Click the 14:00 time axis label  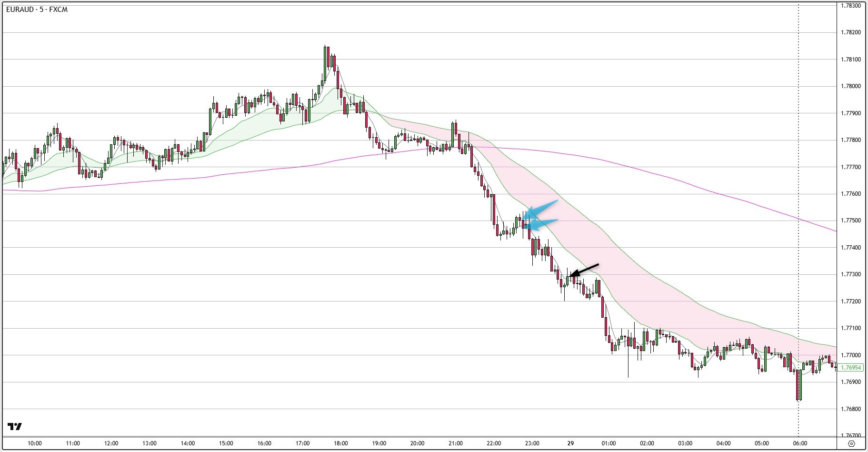click(x=188, y=443)
